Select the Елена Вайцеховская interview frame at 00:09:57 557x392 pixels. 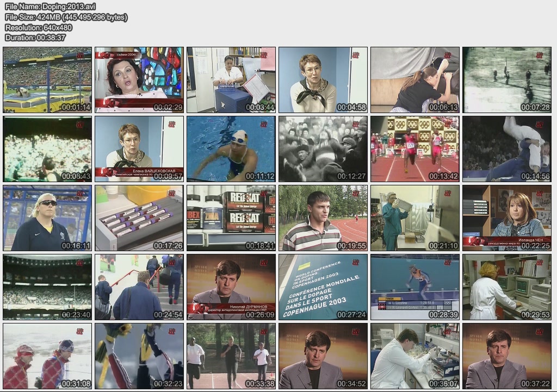tap(139, 148)
